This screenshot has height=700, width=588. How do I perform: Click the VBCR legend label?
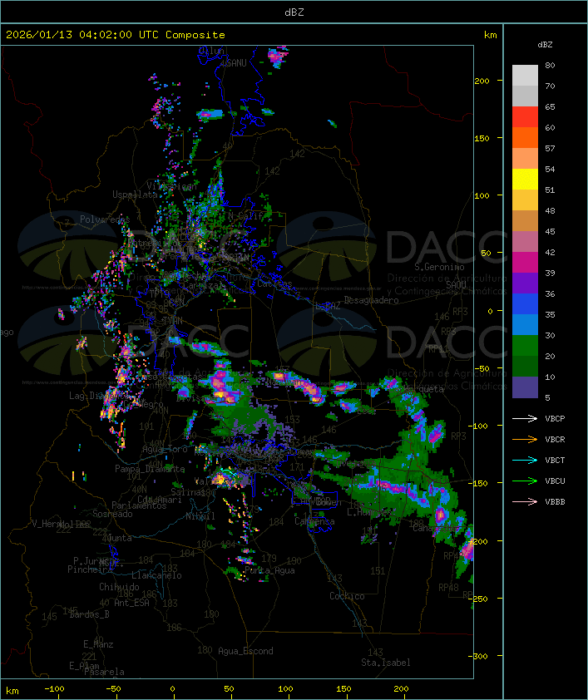tap(555, 439)
